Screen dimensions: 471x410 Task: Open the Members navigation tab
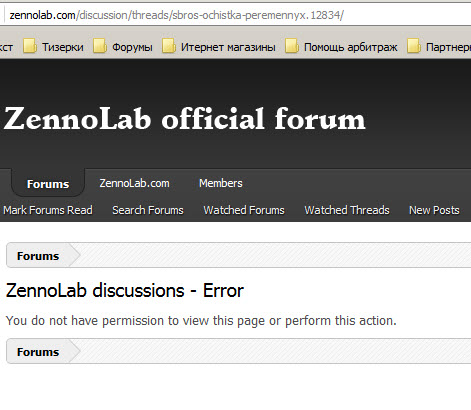pos(221,183)
